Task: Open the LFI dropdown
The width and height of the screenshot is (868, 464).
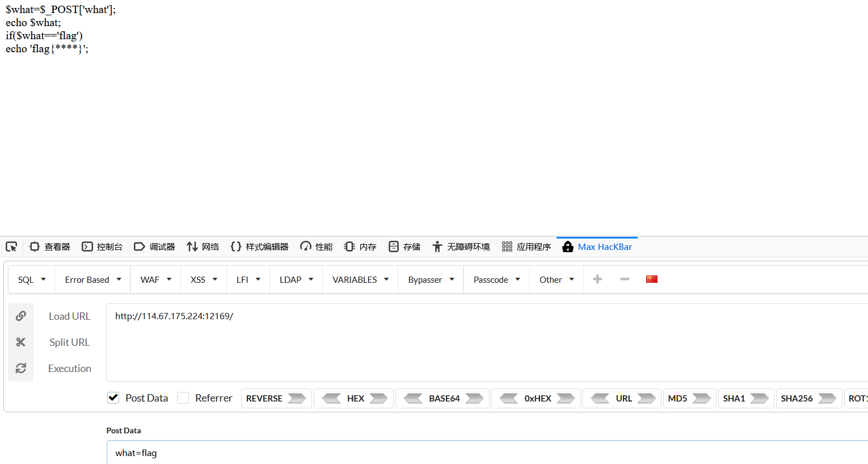Action: tap(248, 279)
